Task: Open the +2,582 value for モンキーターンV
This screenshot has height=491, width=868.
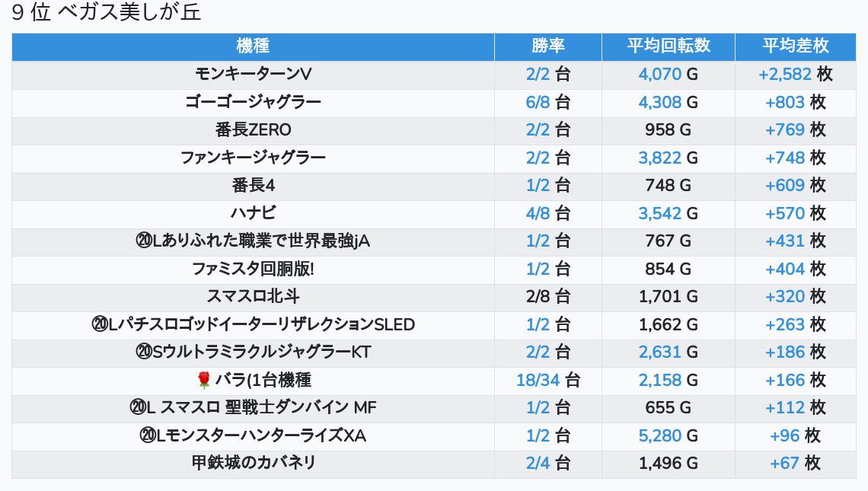Action: coord(784,75)
